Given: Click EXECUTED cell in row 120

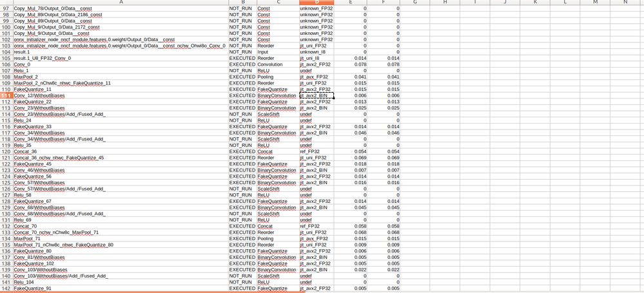Looking at the screenshot, I should pyautogui.click(x=242, y=151).
